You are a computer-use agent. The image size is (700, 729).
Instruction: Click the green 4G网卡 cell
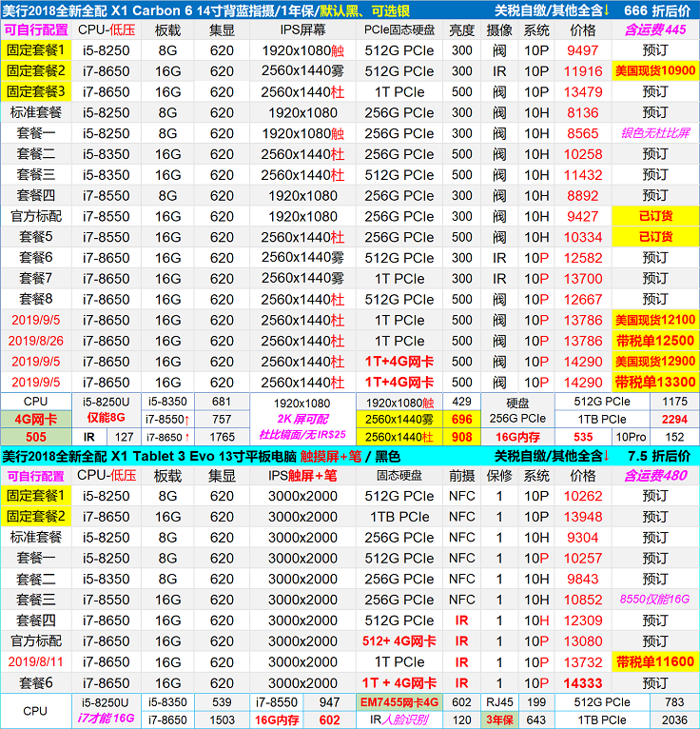click(36, 419)
